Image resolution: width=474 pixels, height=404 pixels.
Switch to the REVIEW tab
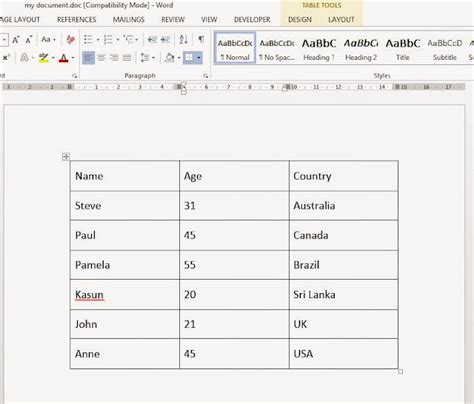point(173,20)
